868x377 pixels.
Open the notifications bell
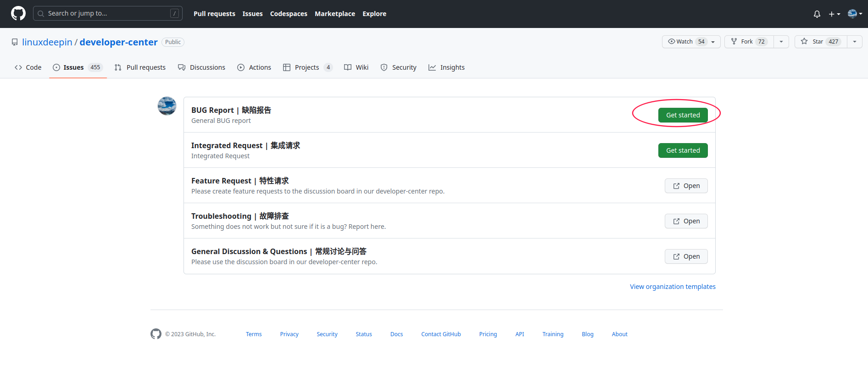click(x=817, y=14)
